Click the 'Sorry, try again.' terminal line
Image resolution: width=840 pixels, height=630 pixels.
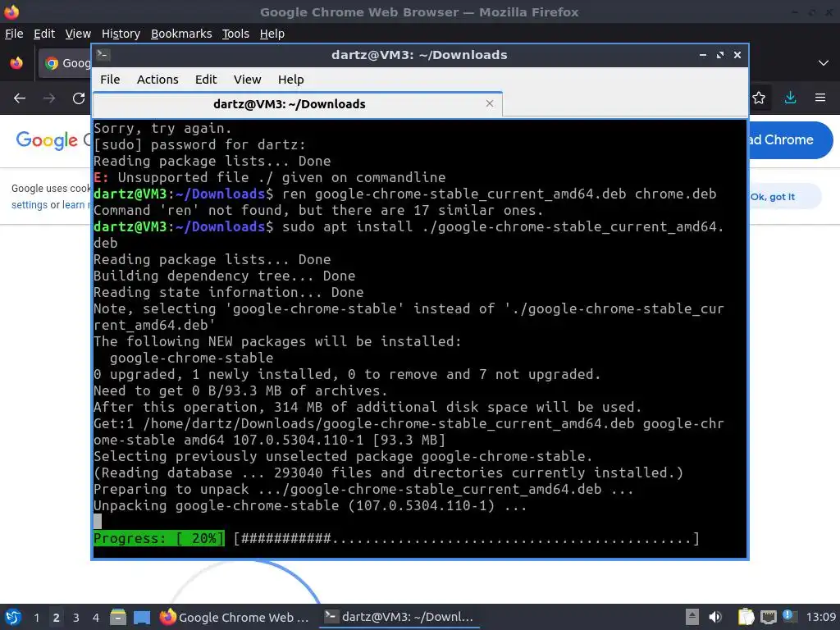(162, 128)
